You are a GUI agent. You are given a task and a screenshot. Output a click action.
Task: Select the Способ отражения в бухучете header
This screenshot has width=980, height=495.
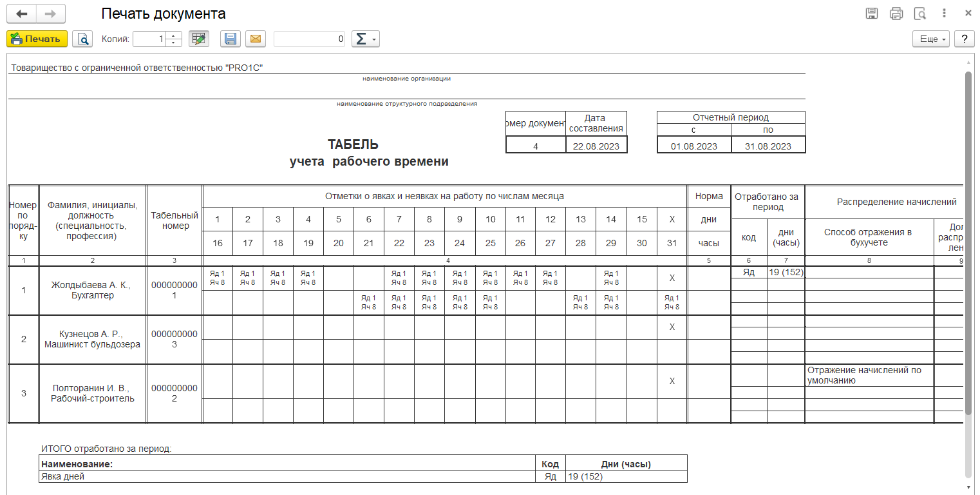click(x=869, y=237)
